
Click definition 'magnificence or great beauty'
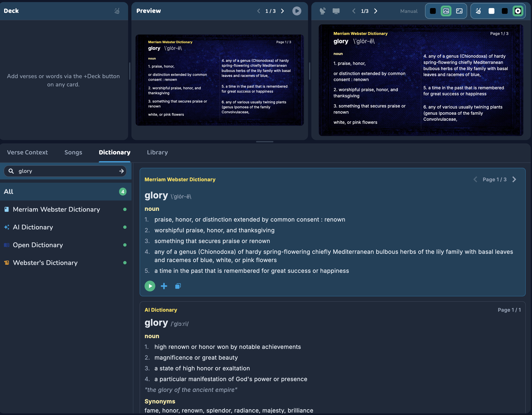tap(196, 358)
